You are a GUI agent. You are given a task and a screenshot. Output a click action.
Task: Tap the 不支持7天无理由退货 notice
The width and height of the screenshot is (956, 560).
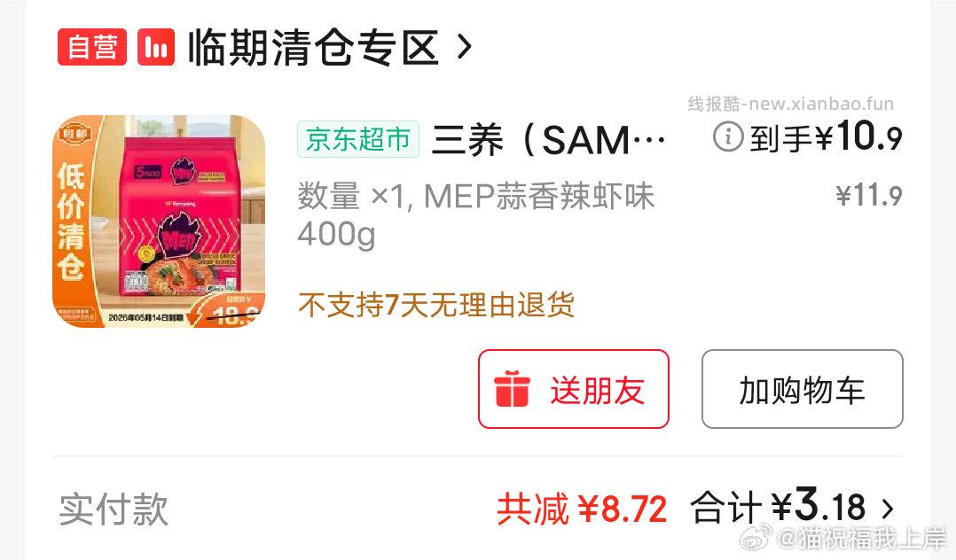(436, 305)
